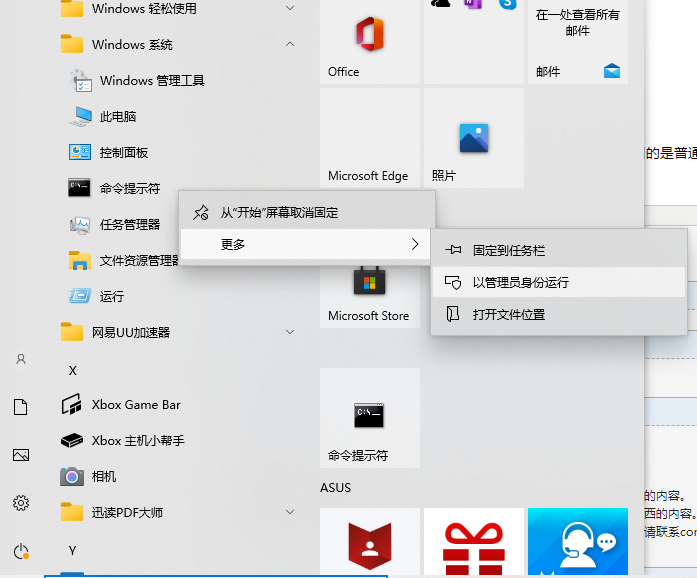
Task: Click the Windows 轻松使用 folder label
Action: [144, 8]
